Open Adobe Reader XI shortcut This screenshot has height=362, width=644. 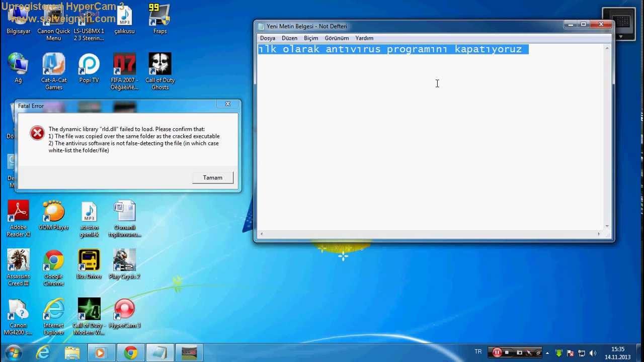point(18,219)
